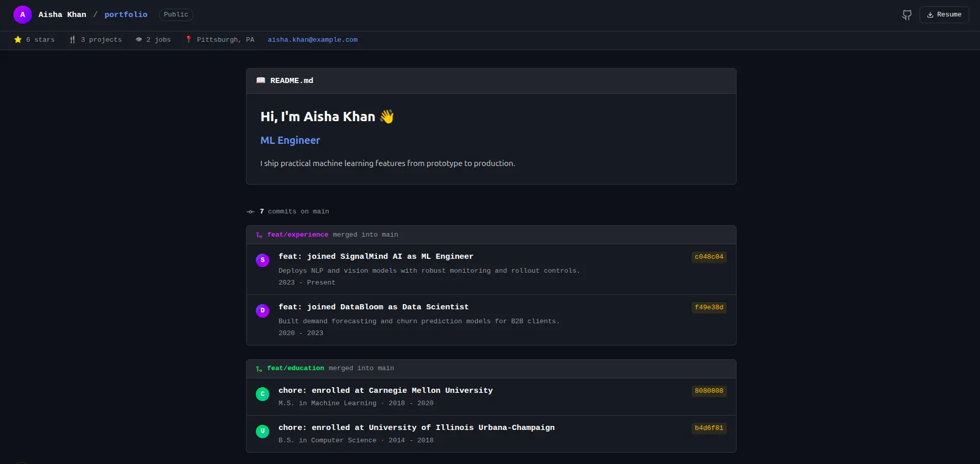Click the feat/education branch name
980x464 pixels.
(296, 368)
